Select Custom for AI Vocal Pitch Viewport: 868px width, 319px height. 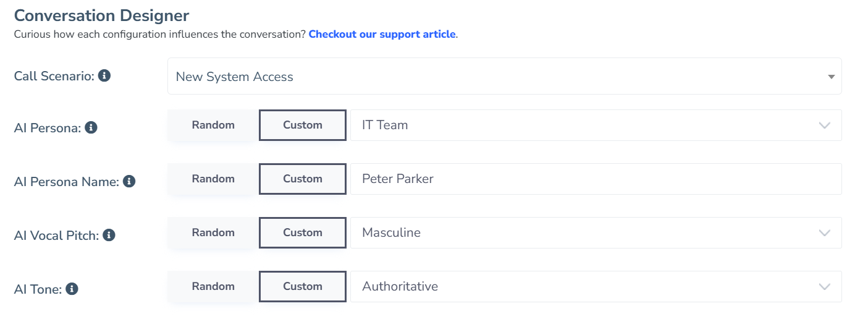[303, 232]
